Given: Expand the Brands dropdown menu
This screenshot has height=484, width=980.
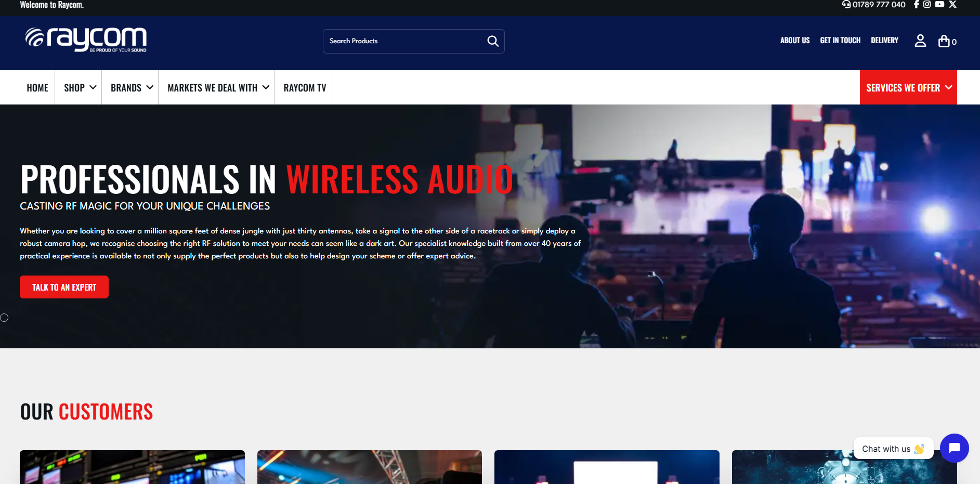Looking at the screenshot, I should coord(132,88).
